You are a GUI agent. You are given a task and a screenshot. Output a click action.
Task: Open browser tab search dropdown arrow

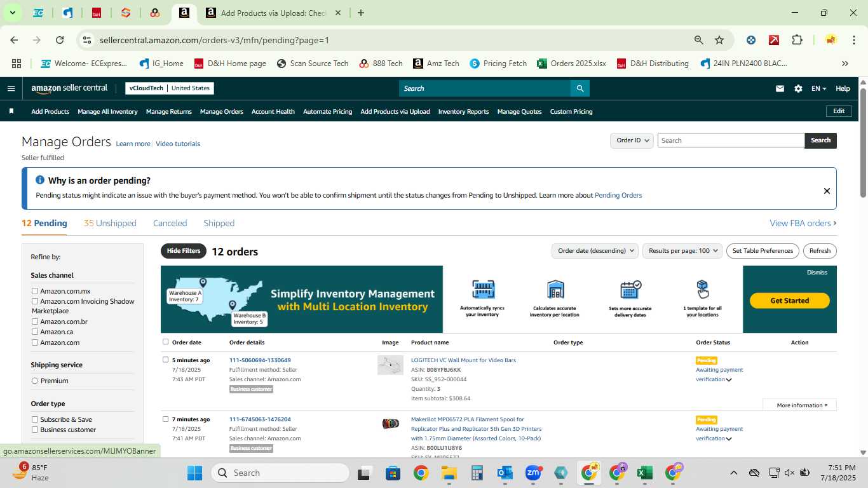click(12, 13)
